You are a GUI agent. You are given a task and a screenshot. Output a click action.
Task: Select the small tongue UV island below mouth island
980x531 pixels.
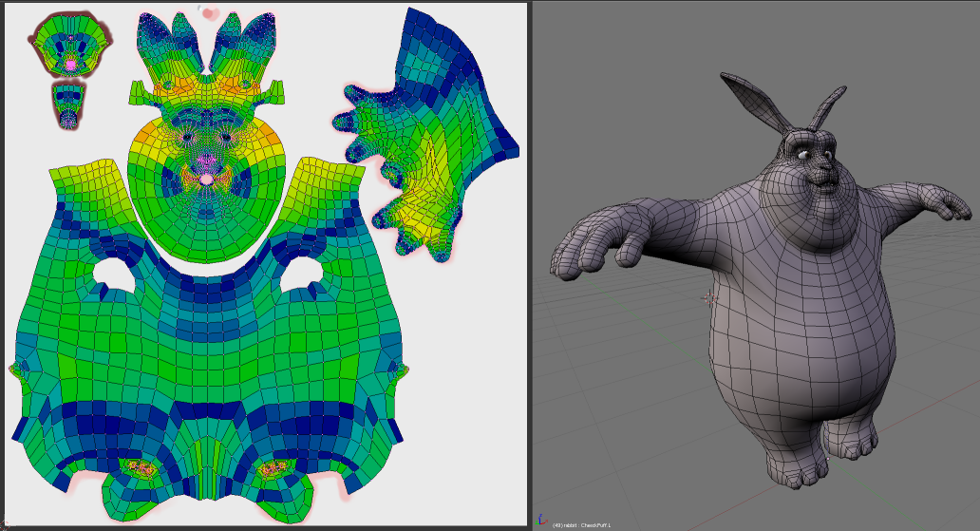click(x=67, y=106)
